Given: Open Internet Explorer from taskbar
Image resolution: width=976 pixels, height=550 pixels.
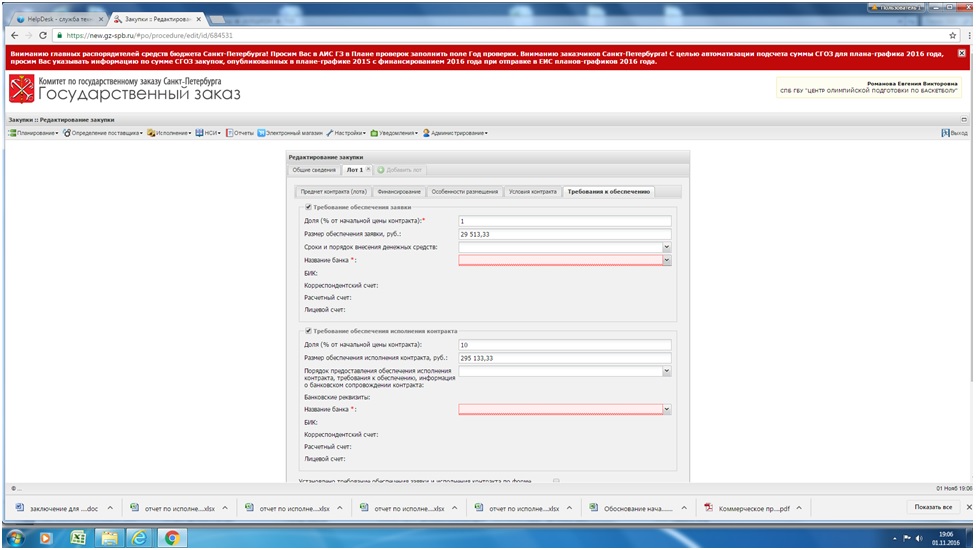Looking at the screenshot, I should [x=139, y=538].
